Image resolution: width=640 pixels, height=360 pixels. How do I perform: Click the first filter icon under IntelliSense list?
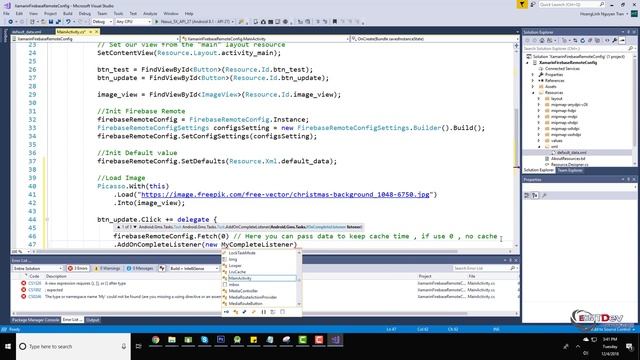(x=226, y=312)
